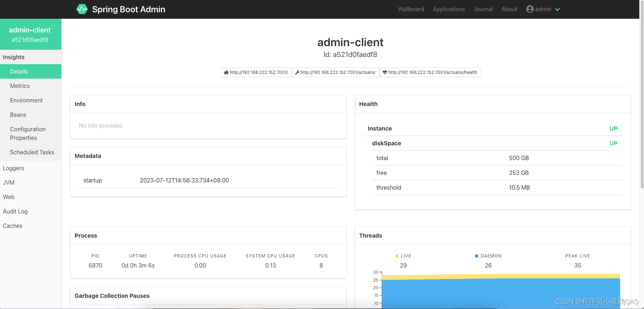This screenshot has width=644, height=309.
Task: Open the Web sidebar section
Action: coord(31,197)
